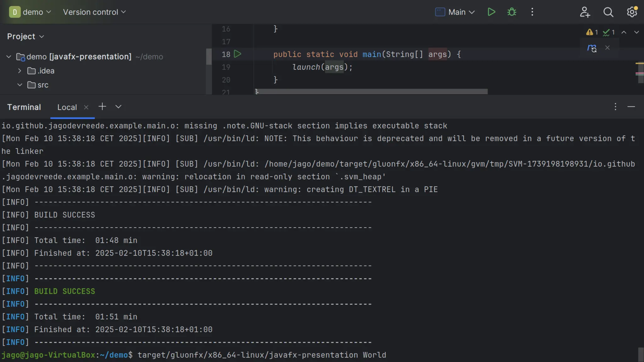Open the Version control menu
This screenshot has width=644, height=362.
coord(94,12)
